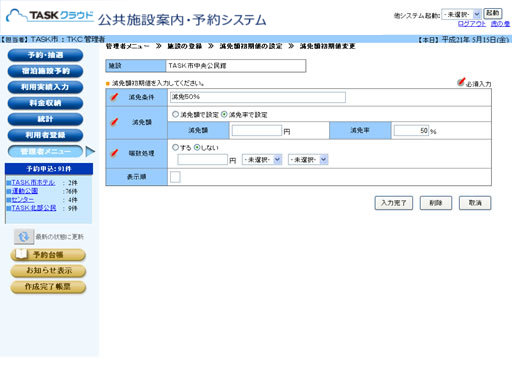Click the 起動 button
This screenshot has width=512, height=384.
pyautogui.click(x=493, y=13)
